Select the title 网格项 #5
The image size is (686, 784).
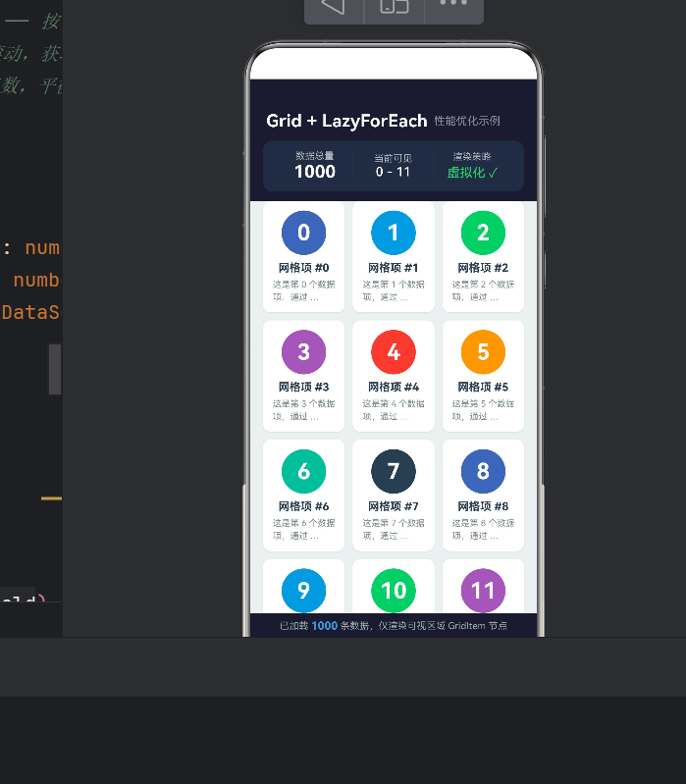tap(483, 387)
